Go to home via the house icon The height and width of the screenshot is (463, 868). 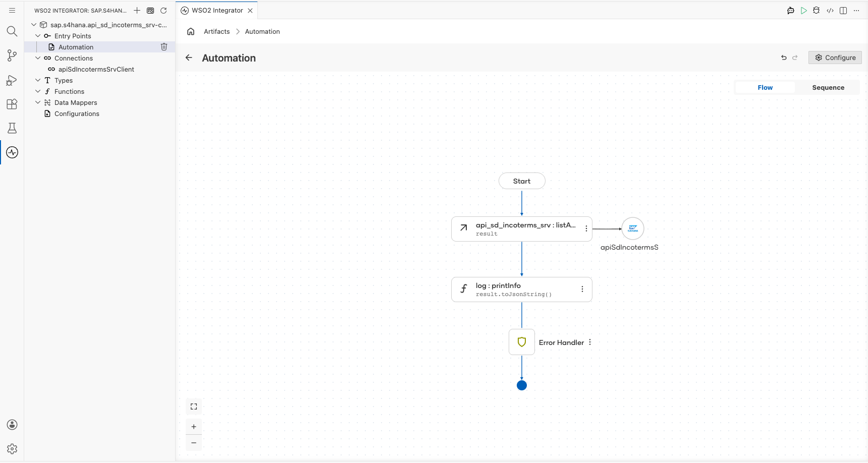tap(191, 31)
